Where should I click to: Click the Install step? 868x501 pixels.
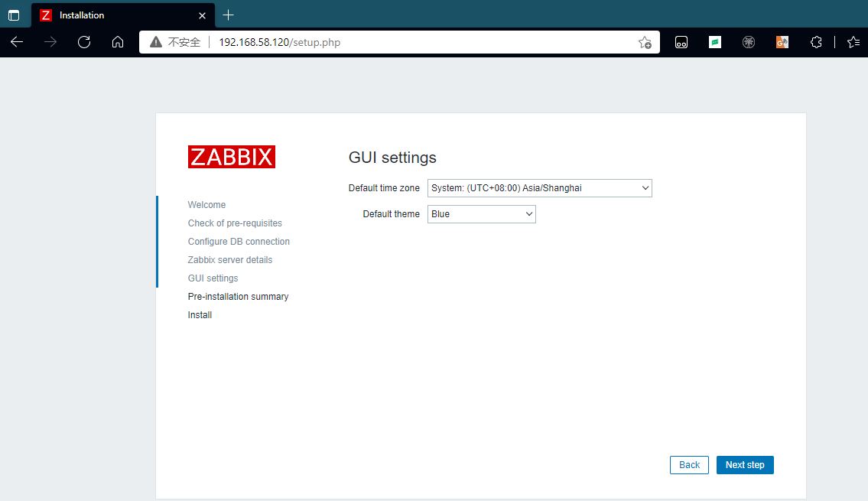[x=200, y=314]
